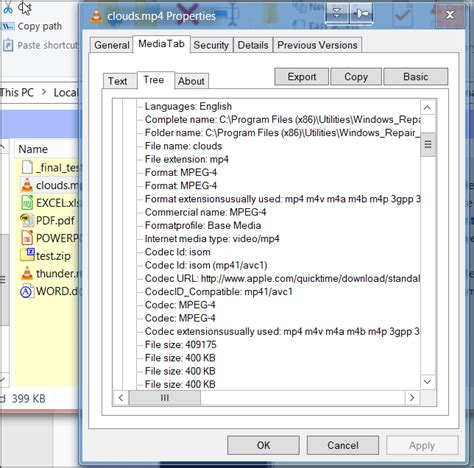
Task: Select 'File size: 409175' row
Action: pyautogui.click(x=181, y=344)
